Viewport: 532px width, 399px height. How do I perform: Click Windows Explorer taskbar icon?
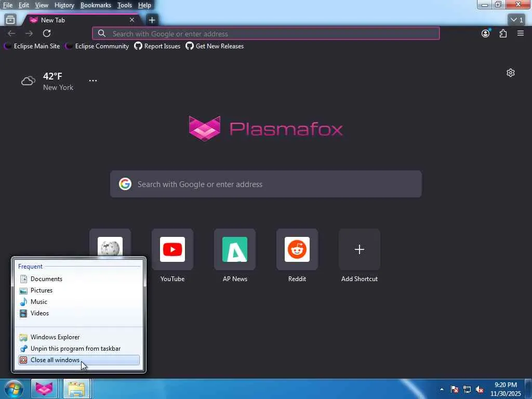pos(76,389)
